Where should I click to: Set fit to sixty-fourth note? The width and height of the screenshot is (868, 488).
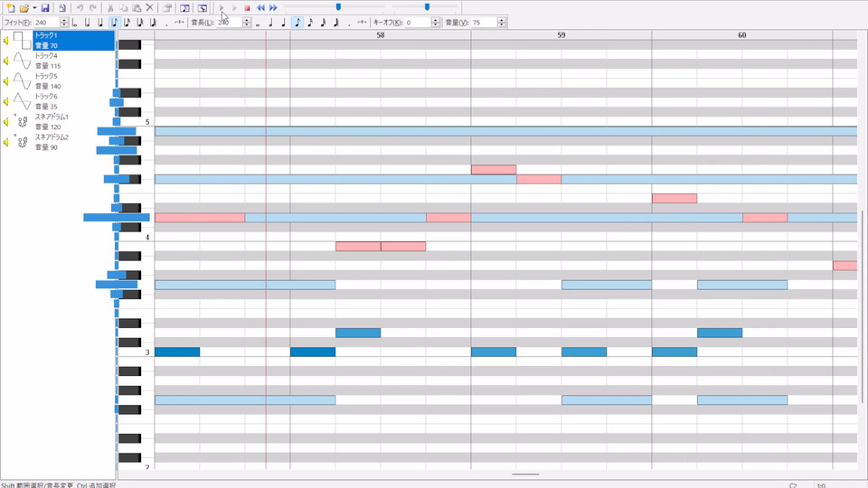coord(154,22)
